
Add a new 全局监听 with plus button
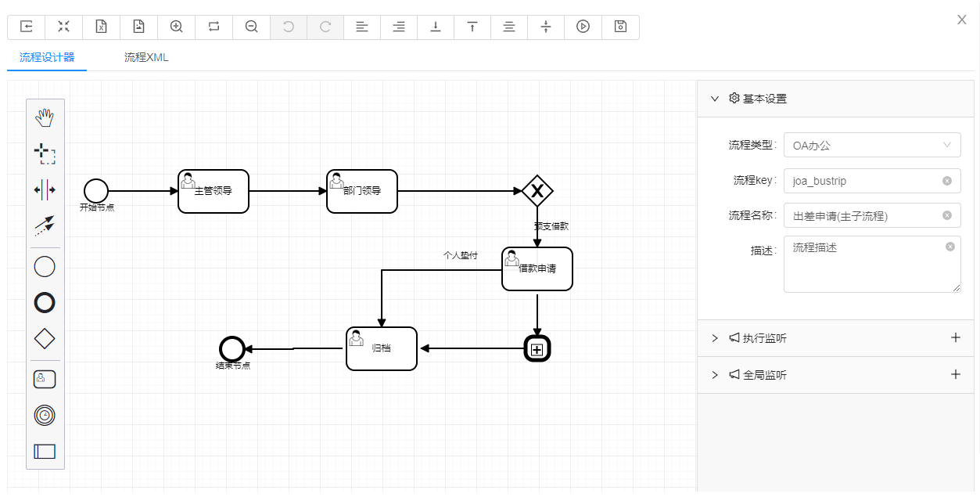[x=955, y=375]
